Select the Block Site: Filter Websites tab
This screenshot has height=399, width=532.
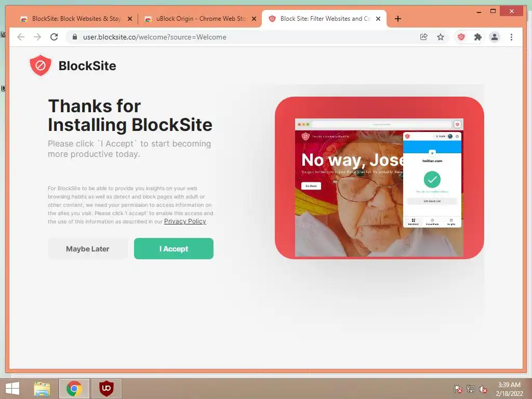(325, 19)
